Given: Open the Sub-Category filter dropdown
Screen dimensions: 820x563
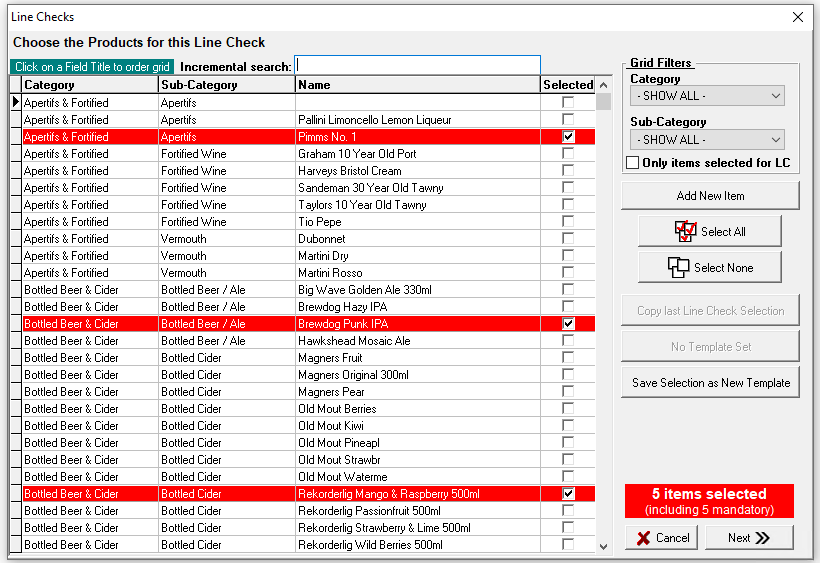Looking at the screenshot, I should point(707,140).
